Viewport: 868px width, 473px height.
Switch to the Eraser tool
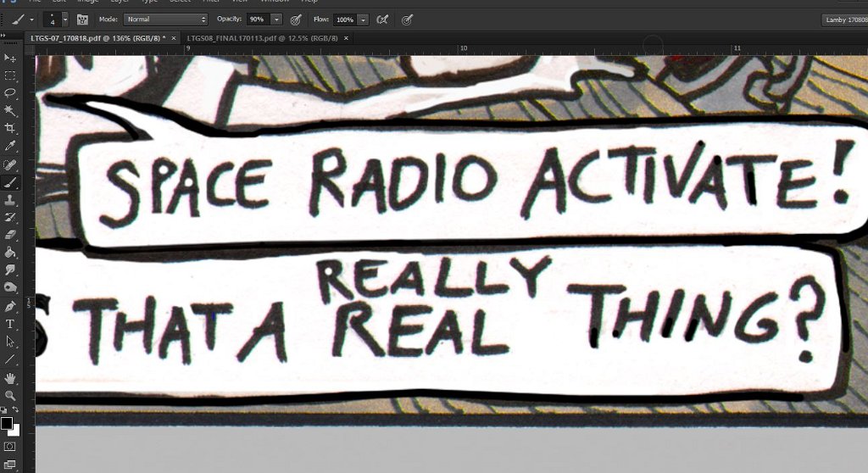(x=10, y=235)
